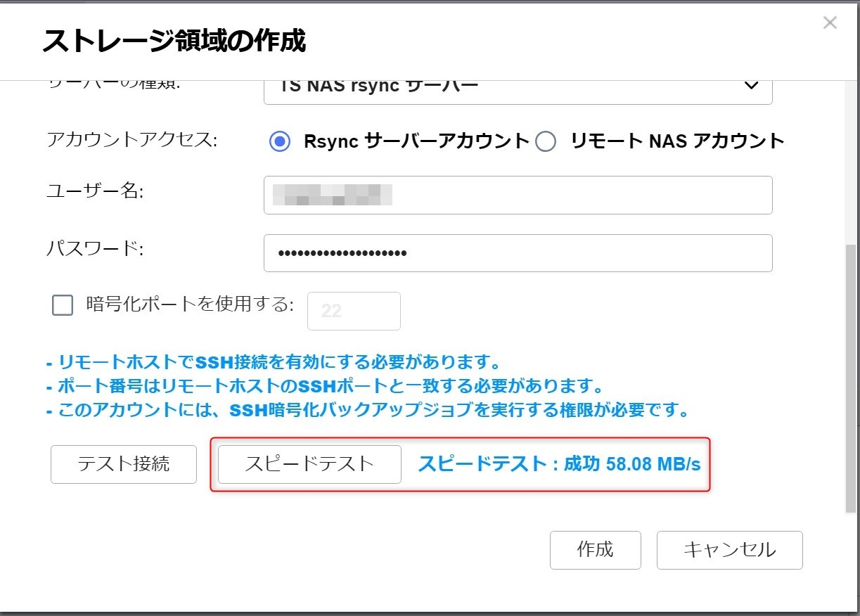Run the スピードテスト button

(x=309, y=464)
